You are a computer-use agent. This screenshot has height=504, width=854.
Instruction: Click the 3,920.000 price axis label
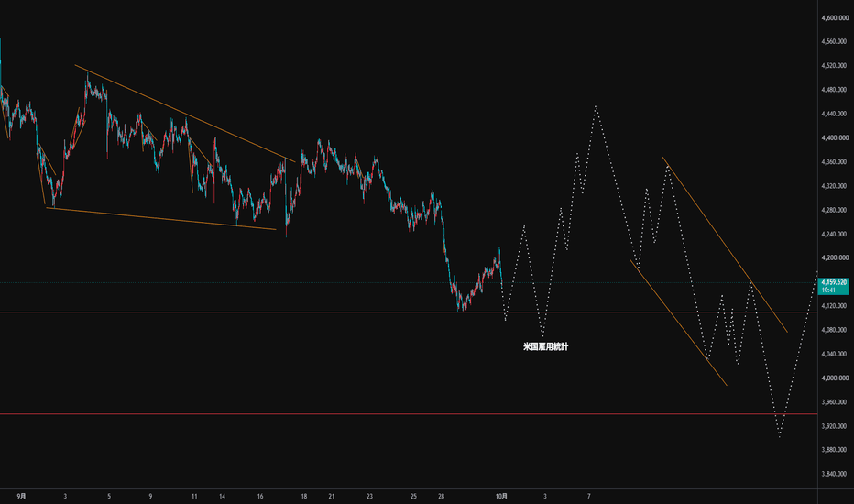(834, 426)
